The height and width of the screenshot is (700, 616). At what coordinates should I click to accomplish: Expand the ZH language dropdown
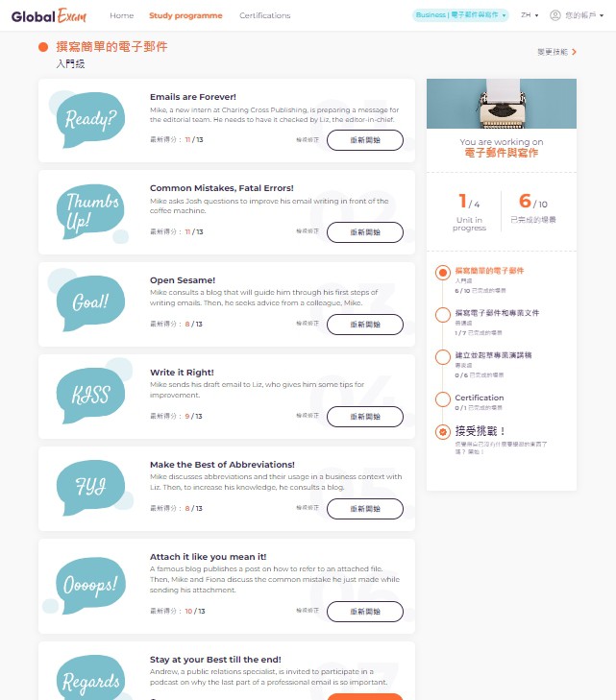pyautogui.click(x=530, y=15)
